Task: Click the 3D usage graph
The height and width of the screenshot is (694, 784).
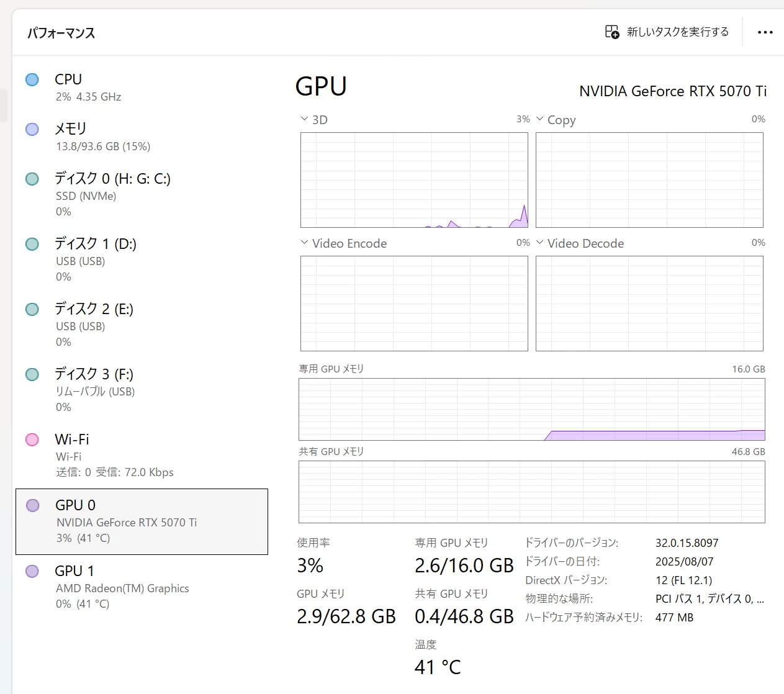Action: click(x=414, y=180)
